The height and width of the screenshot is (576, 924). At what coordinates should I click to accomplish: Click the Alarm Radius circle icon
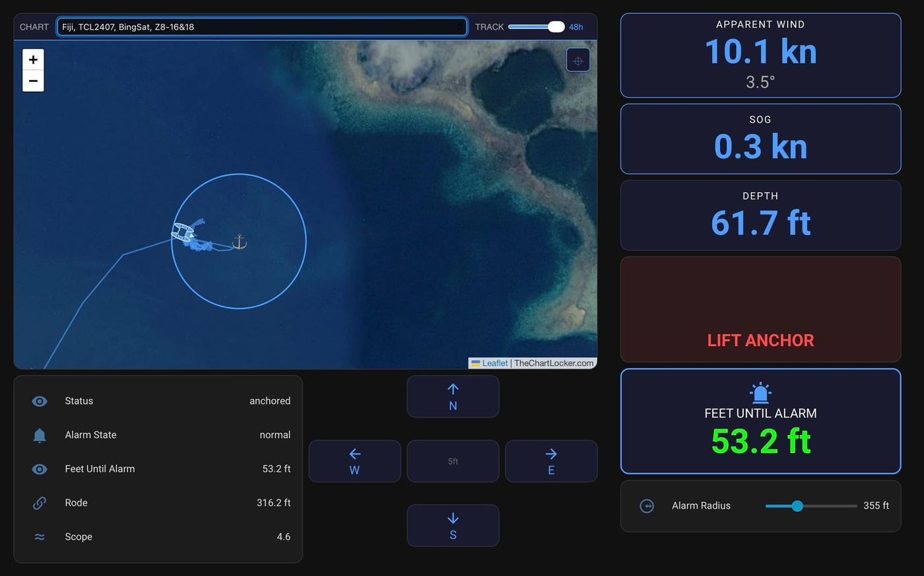(647, 506)
